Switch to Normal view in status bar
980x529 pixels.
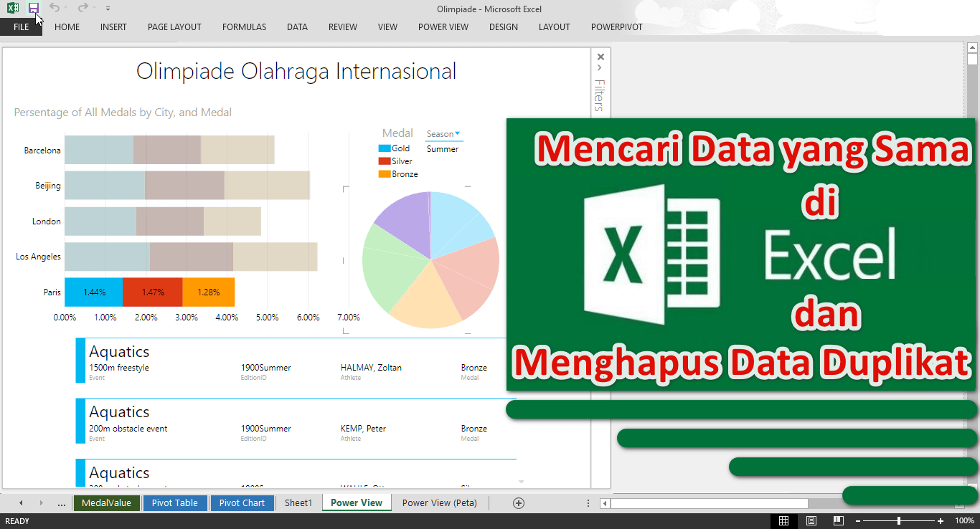click(784, 521)
